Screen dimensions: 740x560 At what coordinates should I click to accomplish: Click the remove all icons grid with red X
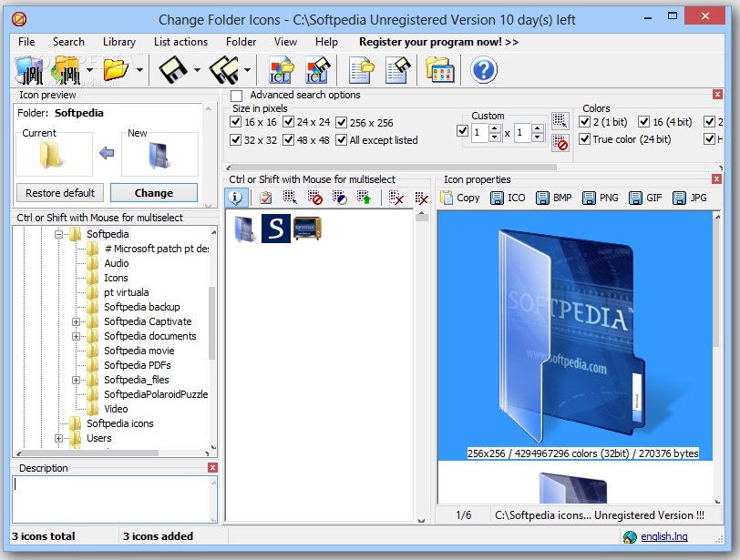tap(421, 198)
